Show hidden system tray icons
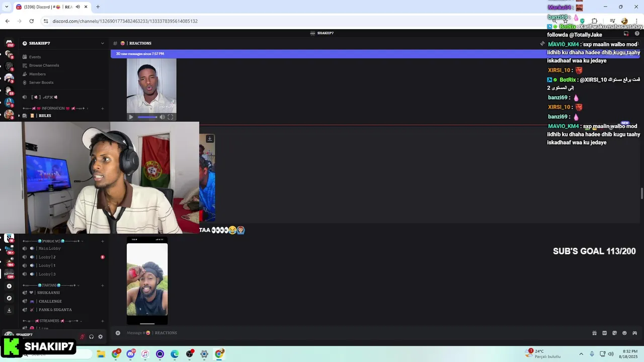The height and width of the screenshot is (362, 644). pyautogui.click(x=581, y=354)
